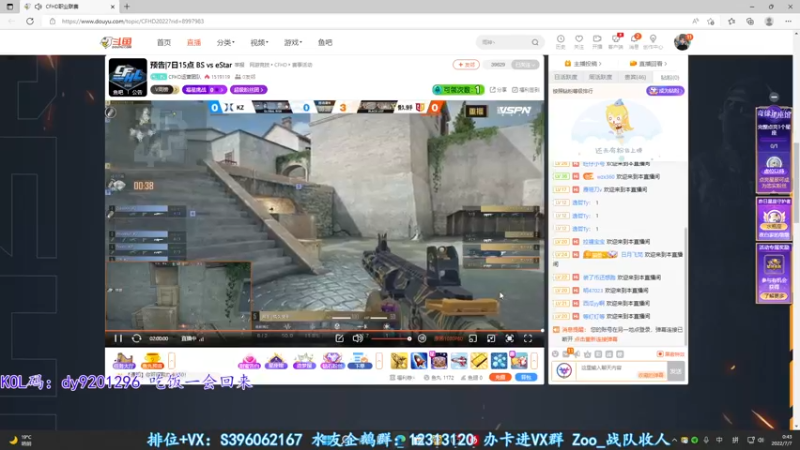
Task: Expand the 已关注 dropdown button
Action: click(525, 65)
